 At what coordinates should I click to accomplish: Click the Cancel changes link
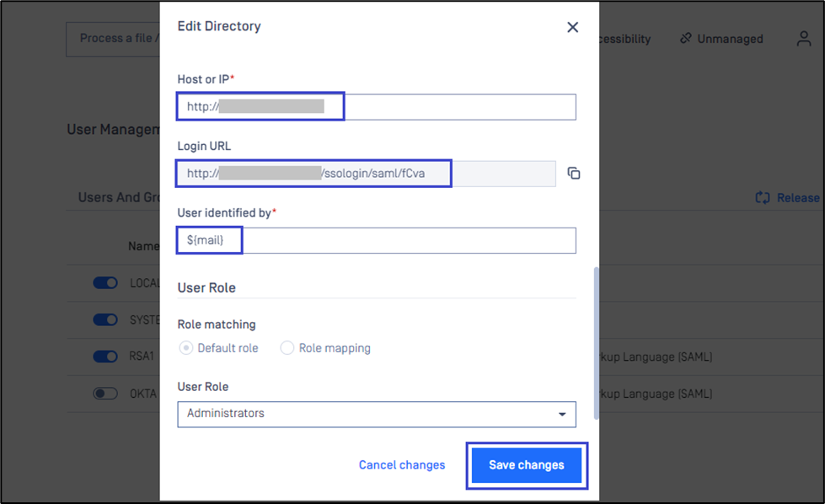tap(402, 465)
